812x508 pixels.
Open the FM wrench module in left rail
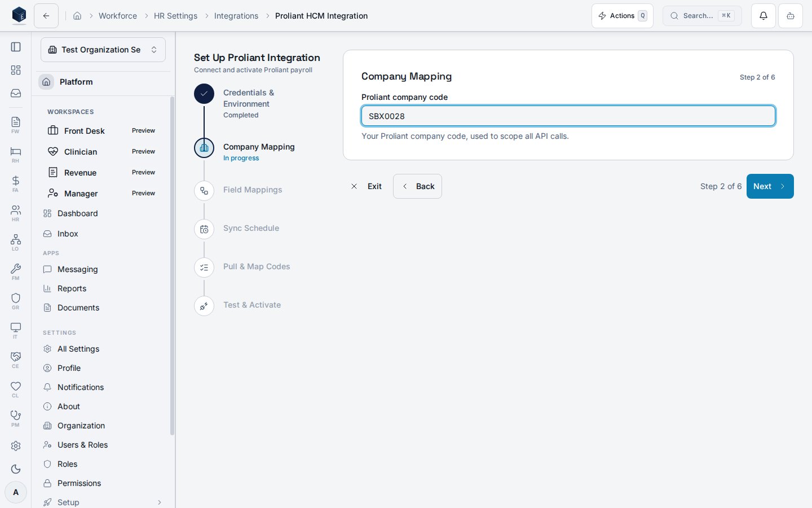click(x=16, y=271)
